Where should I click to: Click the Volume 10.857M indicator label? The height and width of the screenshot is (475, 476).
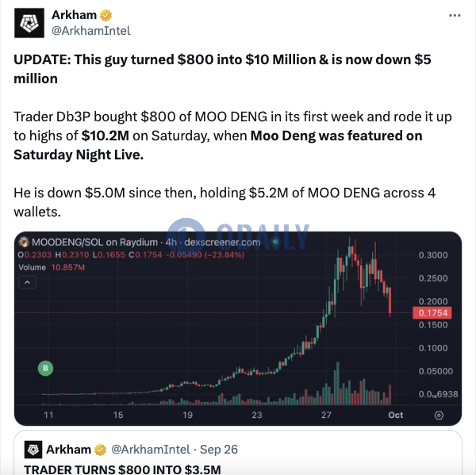coord(52,267)
